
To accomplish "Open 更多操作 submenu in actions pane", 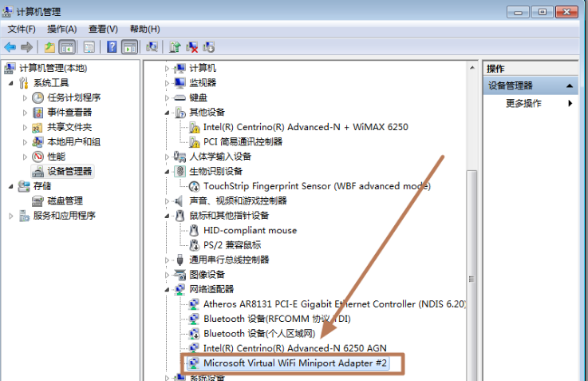I will pyautogui.click(x=531, y=103).
